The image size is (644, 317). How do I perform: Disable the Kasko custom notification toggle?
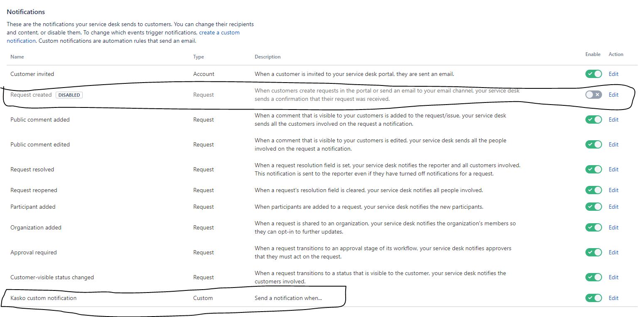(x=593, y=298)
